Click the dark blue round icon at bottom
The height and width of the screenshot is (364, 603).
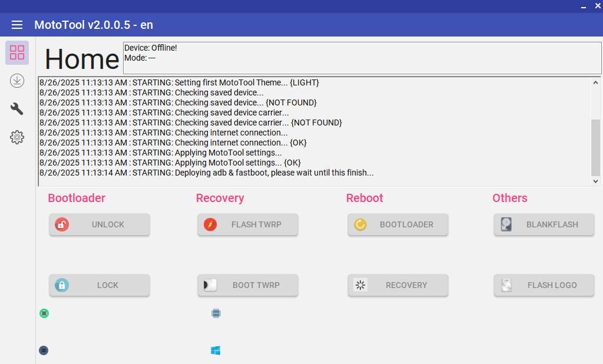tap(44, 350)
